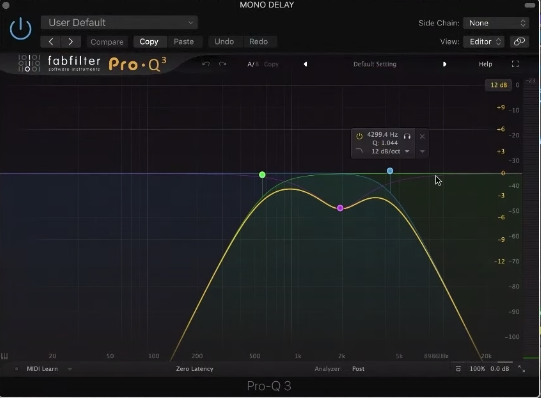Screen dimensions: 541x398
Task: Open the Zero Latency processing mode menu
Action: [x=195, y=369]
